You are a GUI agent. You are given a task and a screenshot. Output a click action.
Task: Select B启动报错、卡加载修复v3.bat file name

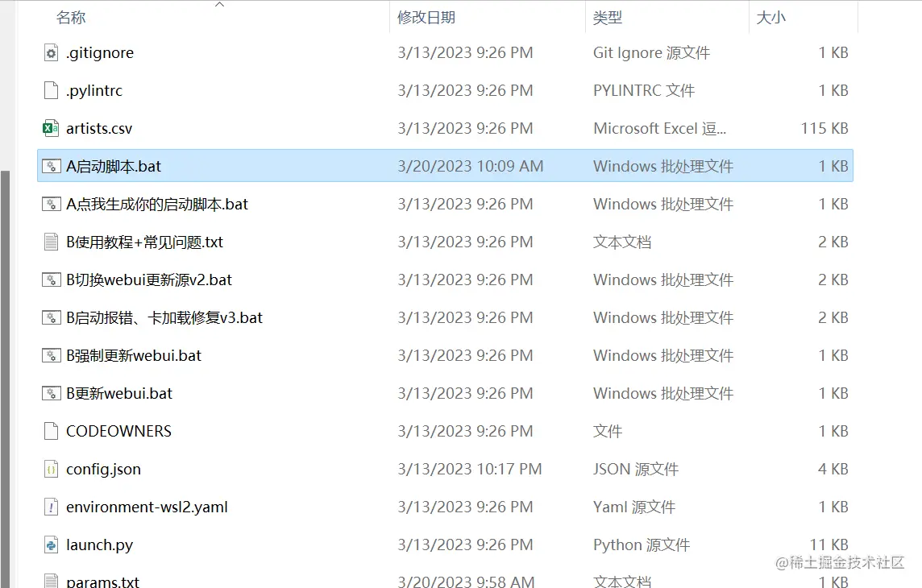(164, 318)
